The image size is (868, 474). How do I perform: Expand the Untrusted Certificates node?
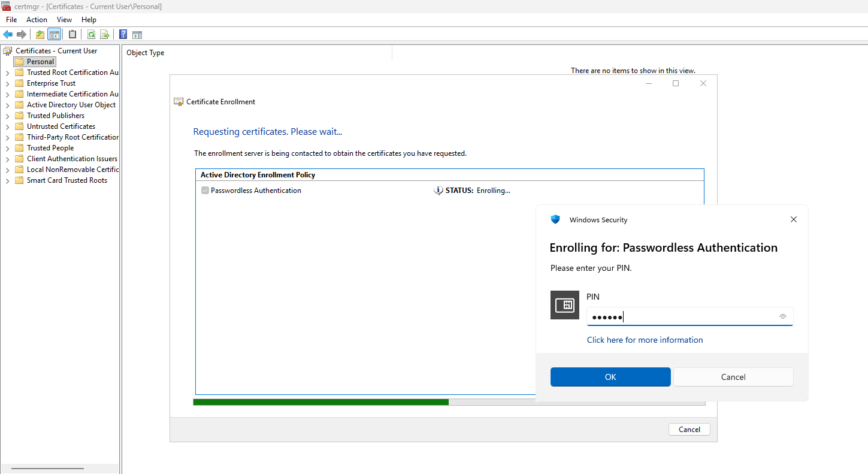(x=7, y=126)
